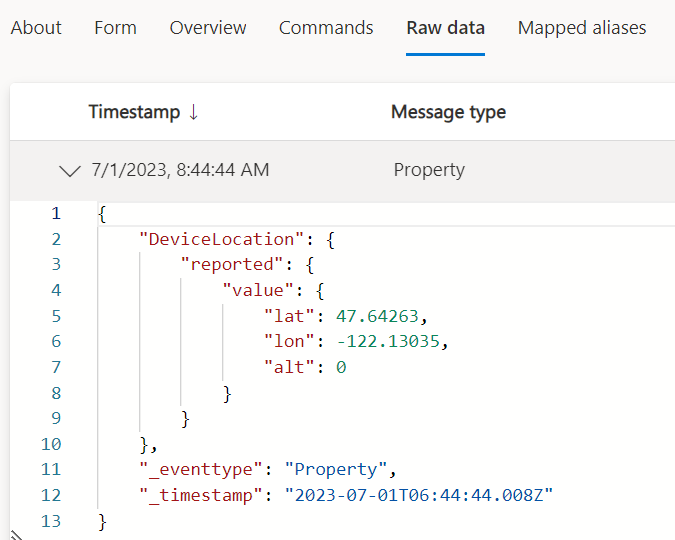The height and width of the screenshot is (540, 675).
Task: Open the Overview tab
Action: tap(208, 28)
